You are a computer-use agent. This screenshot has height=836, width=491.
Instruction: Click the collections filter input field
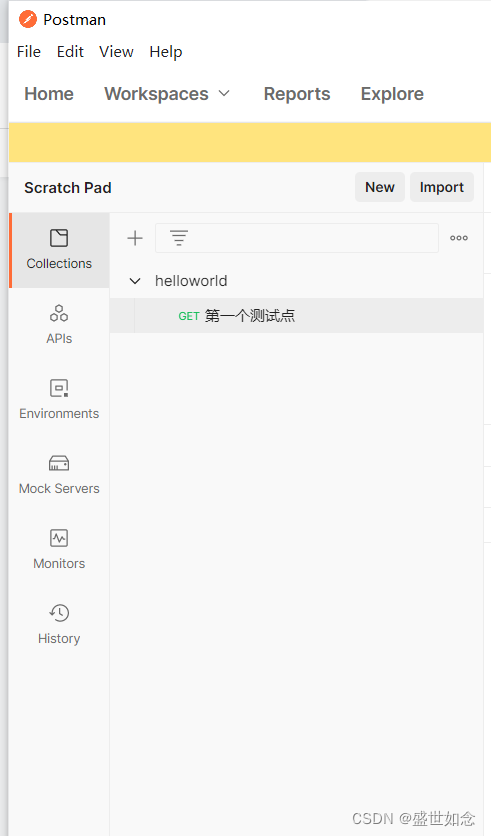(x=297, y=238)
